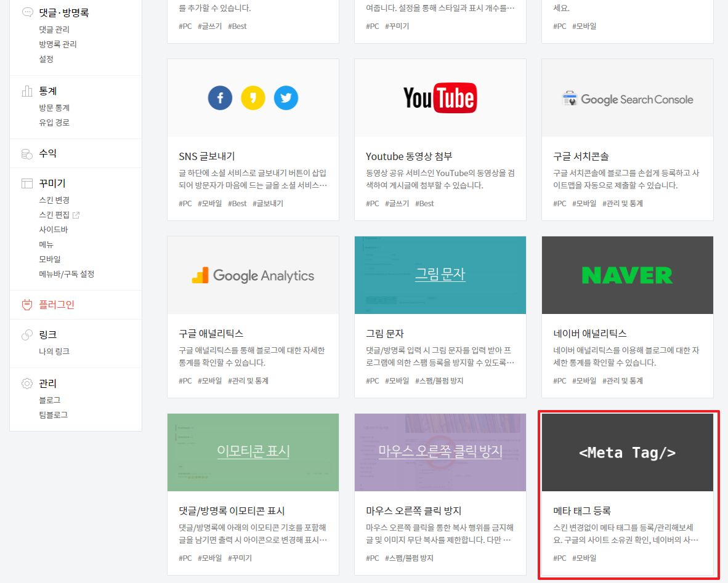Click the #글보내기 tag on SNS card

(x=268, y=203)
